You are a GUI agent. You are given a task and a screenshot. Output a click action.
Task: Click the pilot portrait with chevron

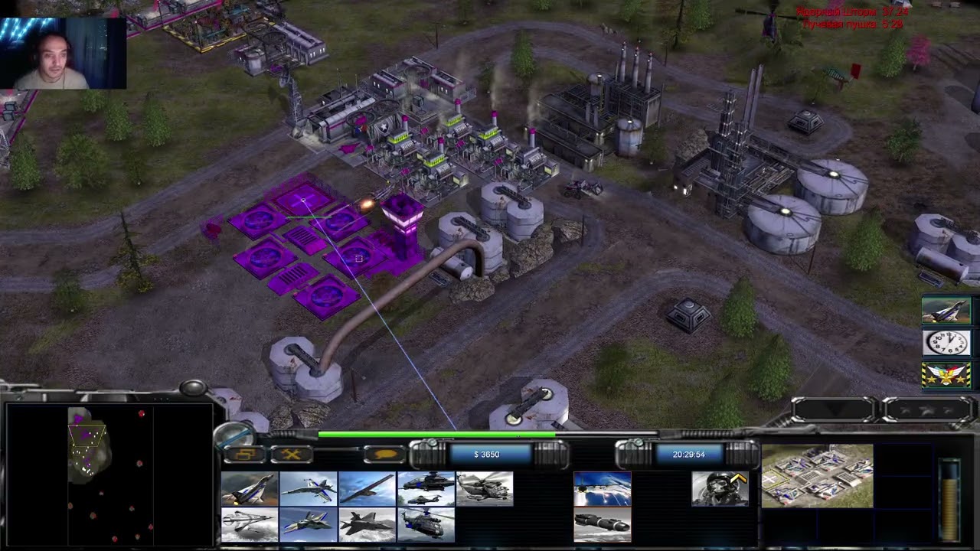click(x=720, y=489)
